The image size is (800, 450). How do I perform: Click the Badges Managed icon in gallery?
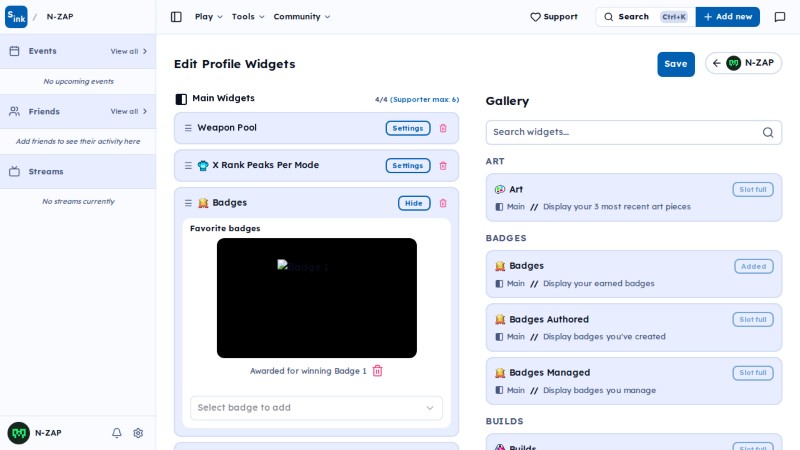click(500, 373)
